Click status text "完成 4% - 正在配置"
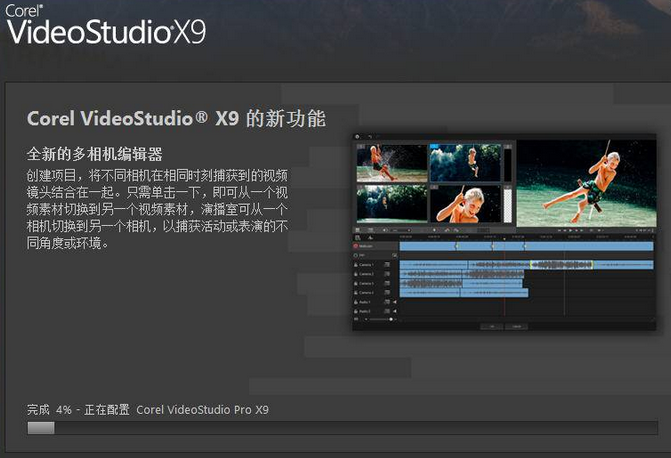 78,410
